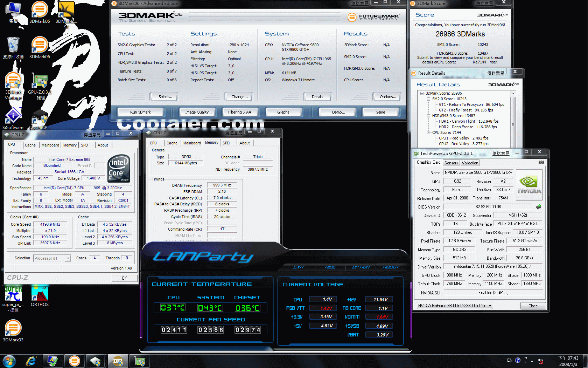Show hidden tray icons arrow
Viewport: 588px width, 368px height.
click(x=532, y=361)
